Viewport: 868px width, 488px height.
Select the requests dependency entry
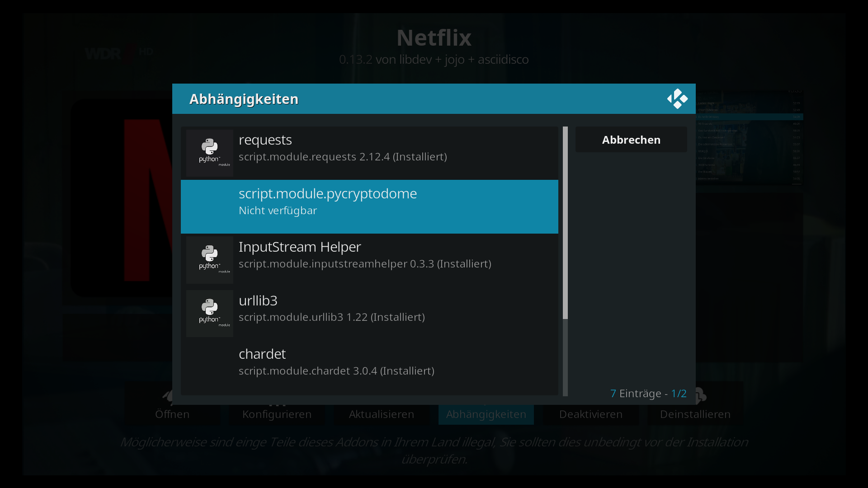point(369,153)
